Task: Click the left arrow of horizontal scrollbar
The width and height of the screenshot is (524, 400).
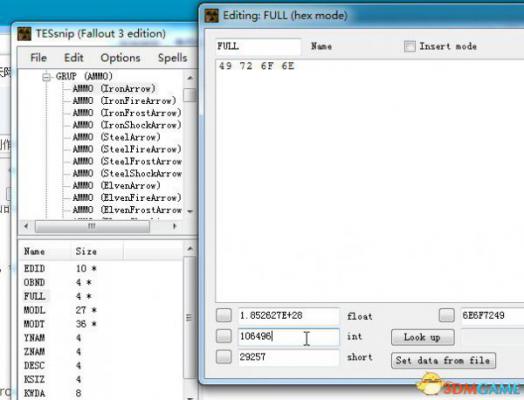Action: point(26,226)
